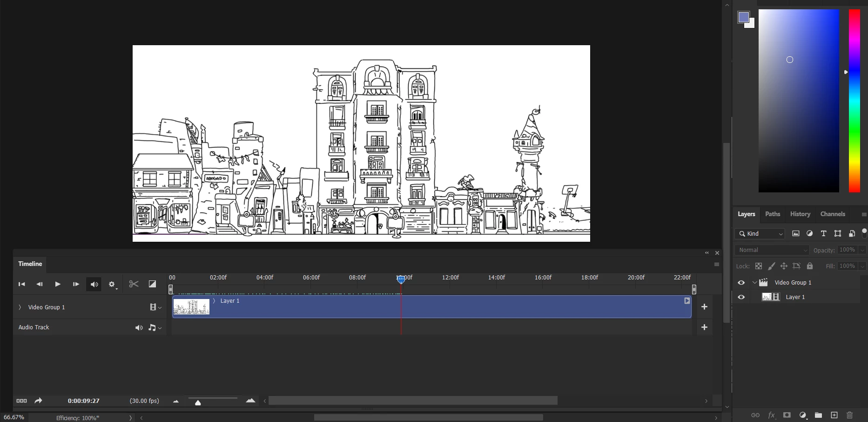868x422 pixels.
Task: Add media to Video Group 1 track
Action: (x=704, y=307)
